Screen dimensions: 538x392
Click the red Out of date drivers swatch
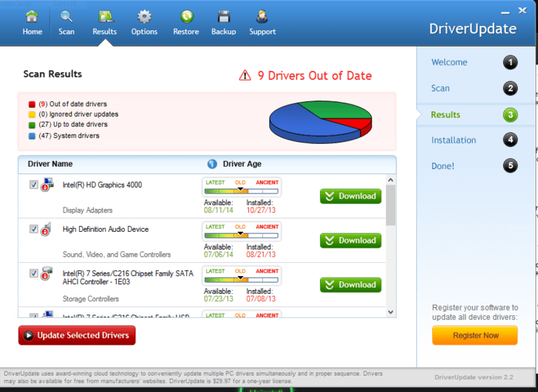pyautogui.click(x=32, y=104)
